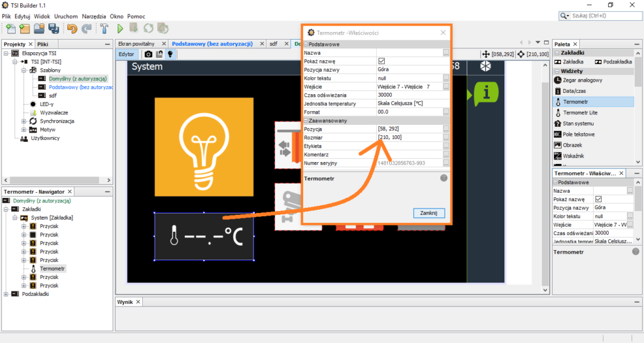The height and width of the screenshot is (343, 644).
Task: Open the Plik menu
Action: pyautogui.click(x=6, y=16)
